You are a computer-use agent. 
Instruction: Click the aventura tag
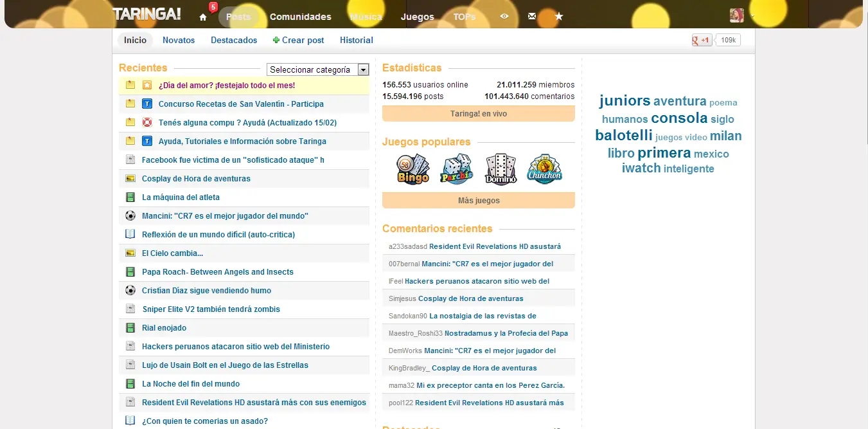680,101
